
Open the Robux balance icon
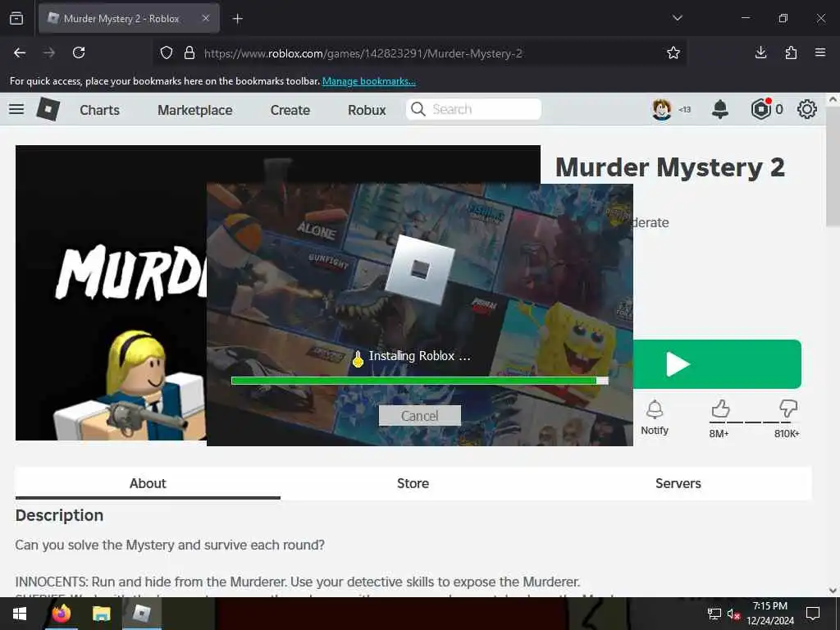(x=760, y=109)
